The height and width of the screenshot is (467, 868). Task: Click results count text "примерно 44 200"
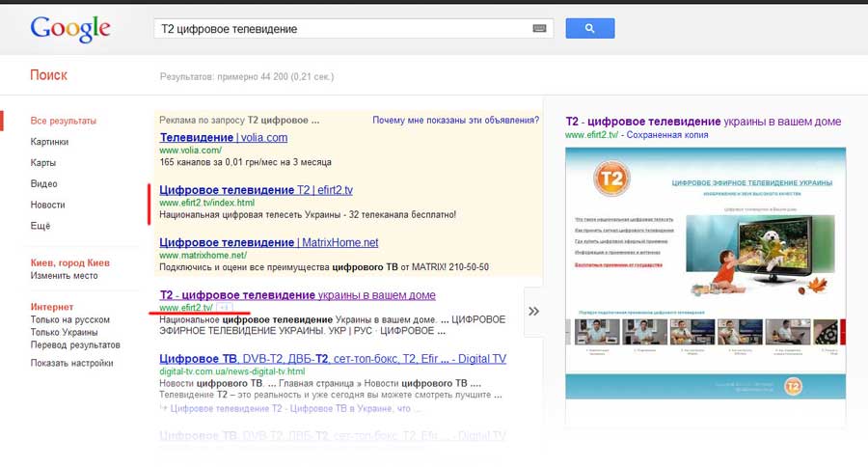(253, 76)
